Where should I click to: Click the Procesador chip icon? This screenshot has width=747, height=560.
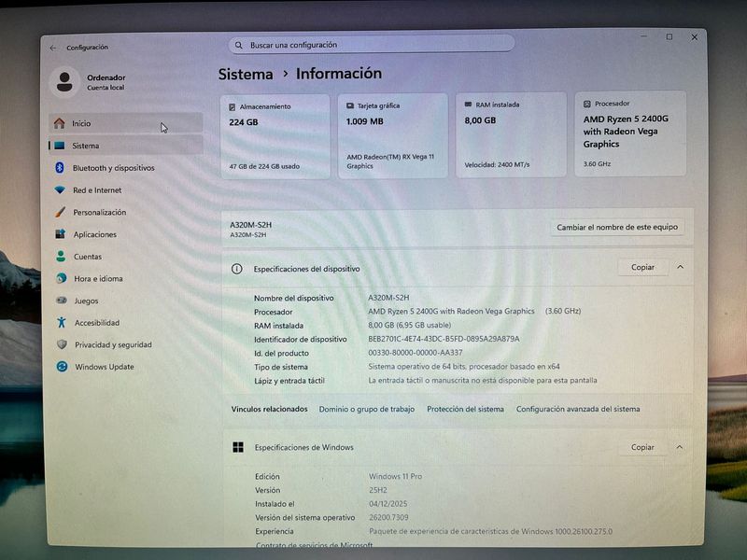tap(587, 104)
